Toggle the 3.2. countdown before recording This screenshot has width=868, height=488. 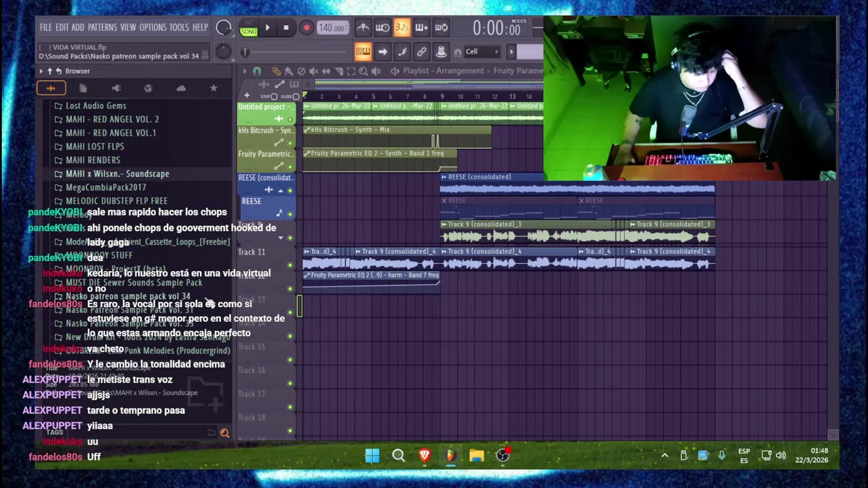tap(402, 28)
